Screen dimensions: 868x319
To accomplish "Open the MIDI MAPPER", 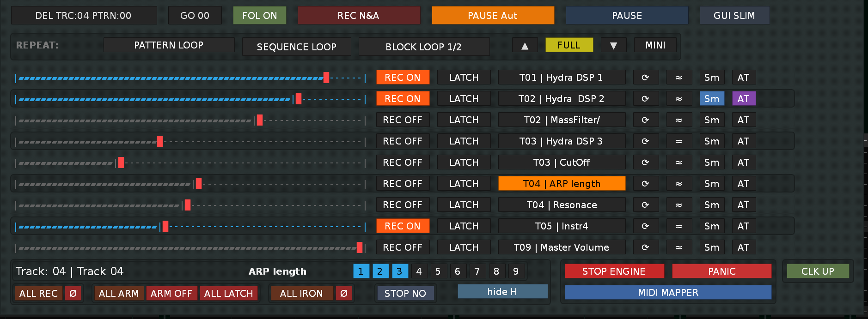I will [668, 293].
